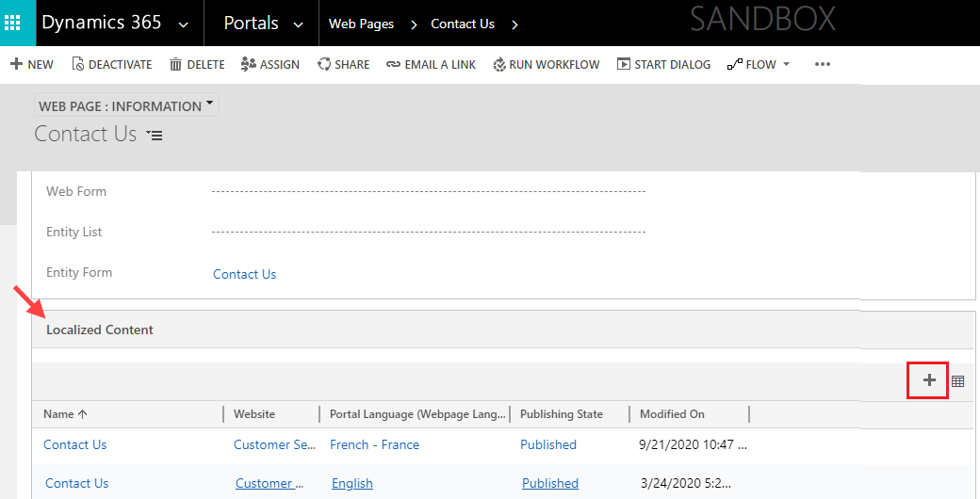The image size is (980, 499).
Task: Open French - France language link
Action: [374, 444]
